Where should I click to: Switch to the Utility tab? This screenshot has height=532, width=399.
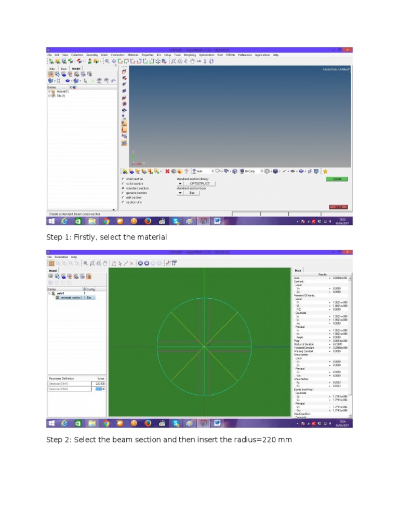(52, 69)
